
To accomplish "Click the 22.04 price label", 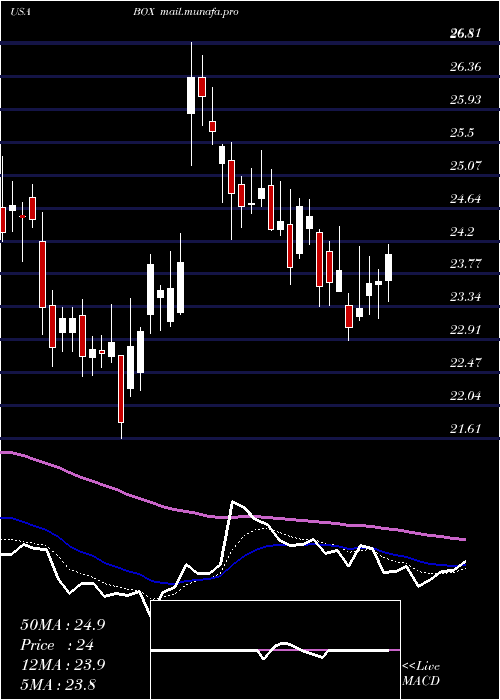I will click(x=466, y=396).
